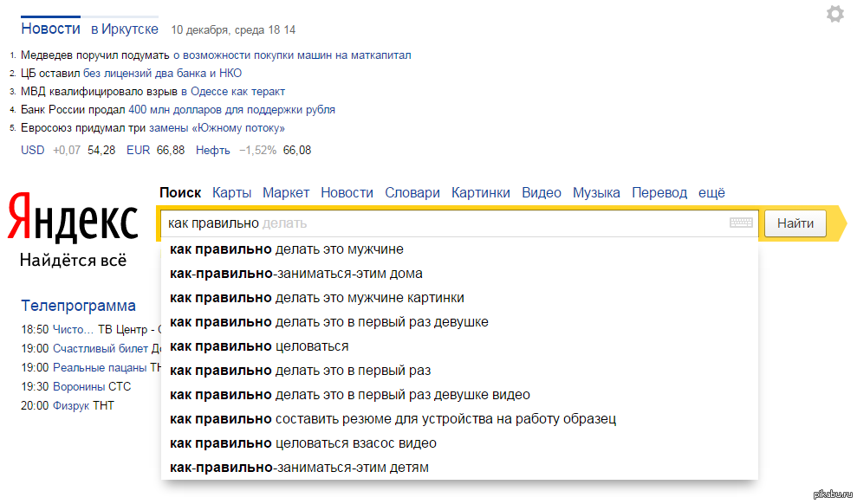Click the Нефть price link
Viewport: 857px width, 504px height.
212,150
